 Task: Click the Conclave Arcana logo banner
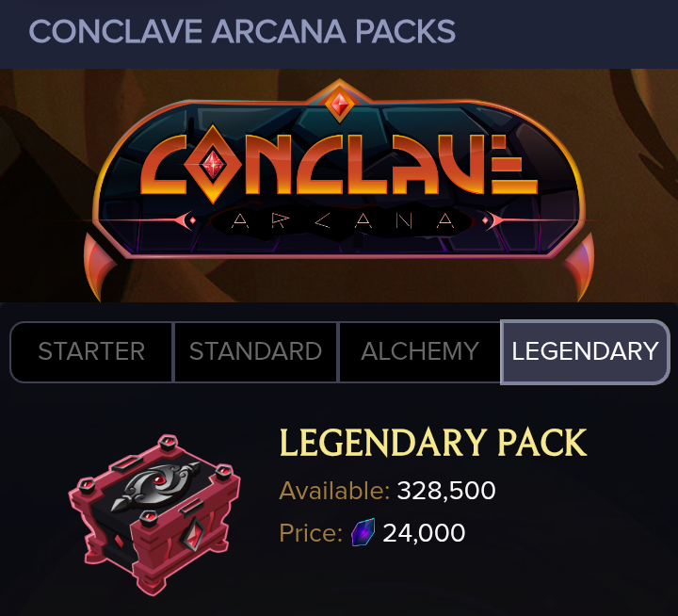339,189
